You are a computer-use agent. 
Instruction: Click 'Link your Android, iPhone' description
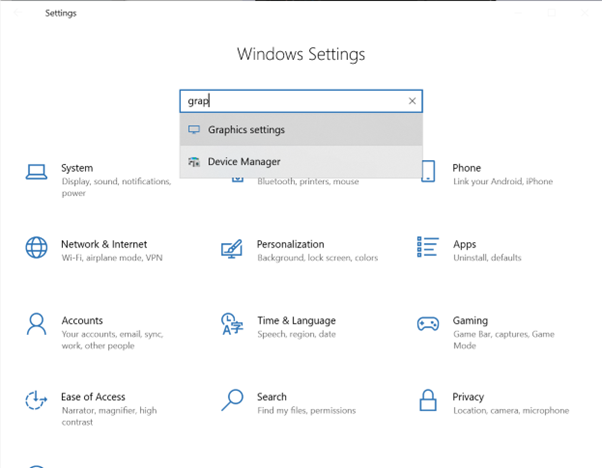pos(503,181)
